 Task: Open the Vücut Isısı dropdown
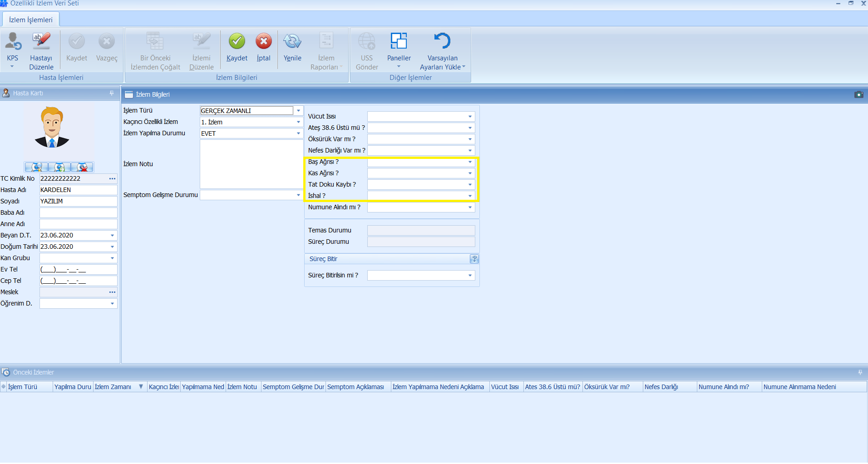(470, 117)
